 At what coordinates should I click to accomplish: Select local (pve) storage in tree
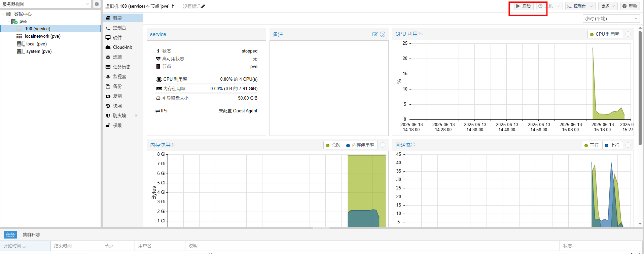[50, 44]
